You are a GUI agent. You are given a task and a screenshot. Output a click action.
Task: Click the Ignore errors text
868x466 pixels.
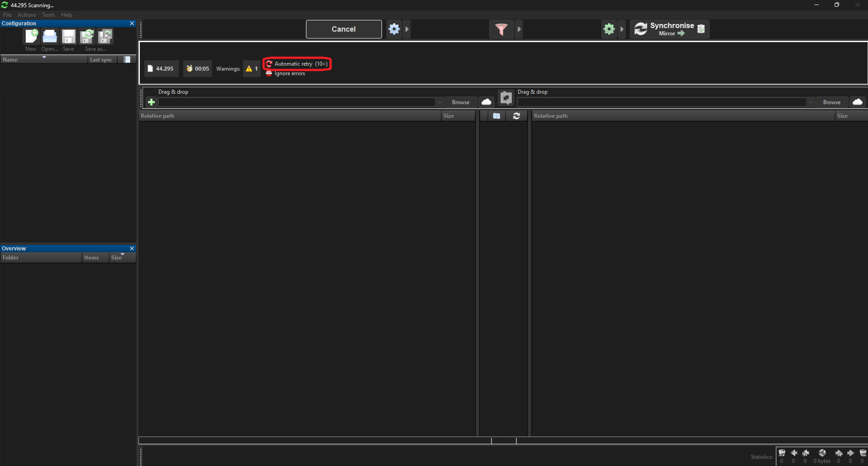point(290,73)
